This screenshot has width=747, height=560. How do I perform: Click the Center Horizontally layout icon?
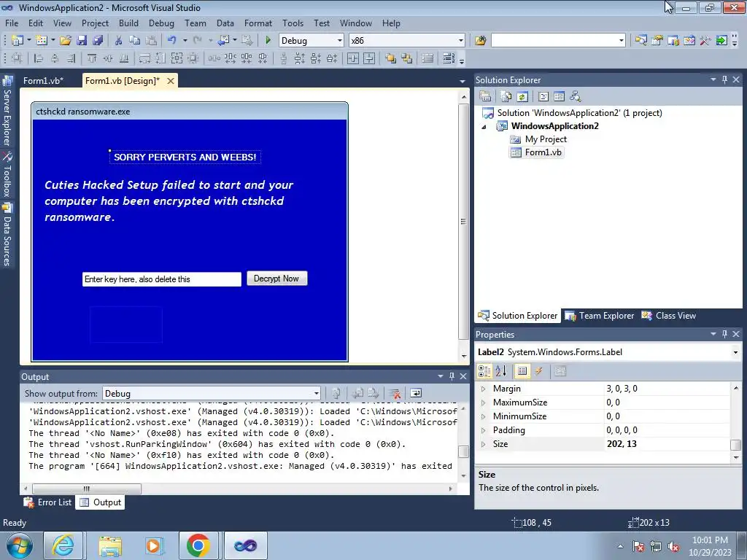coord(353,58)
